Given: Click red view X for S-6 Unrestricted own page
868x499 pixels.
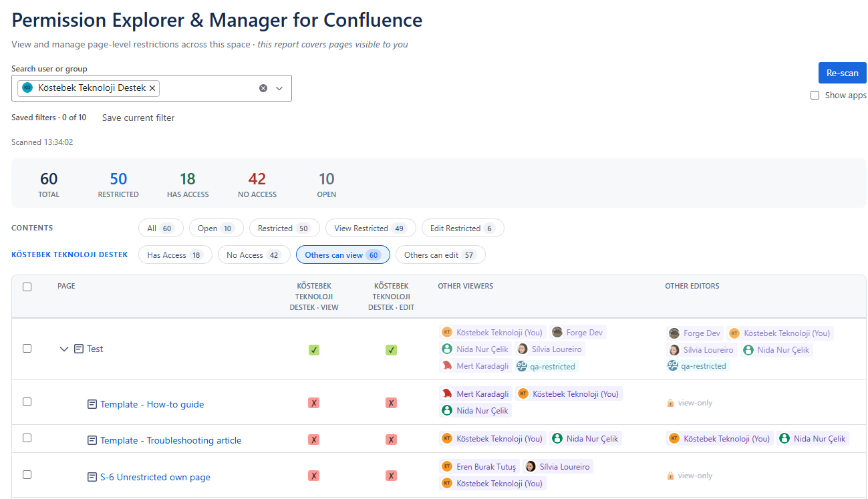Looking at the screenshot, I should click(x=314, y=476).
